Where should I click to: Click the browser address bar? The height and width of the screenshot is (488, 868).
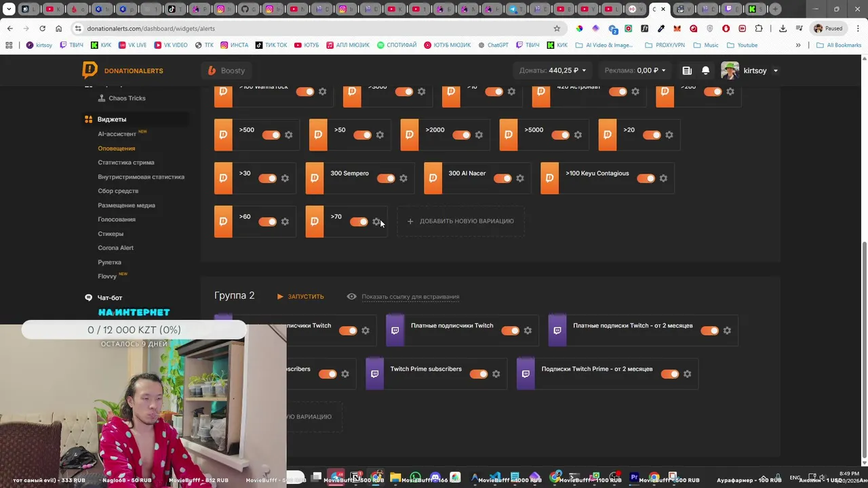312,28
